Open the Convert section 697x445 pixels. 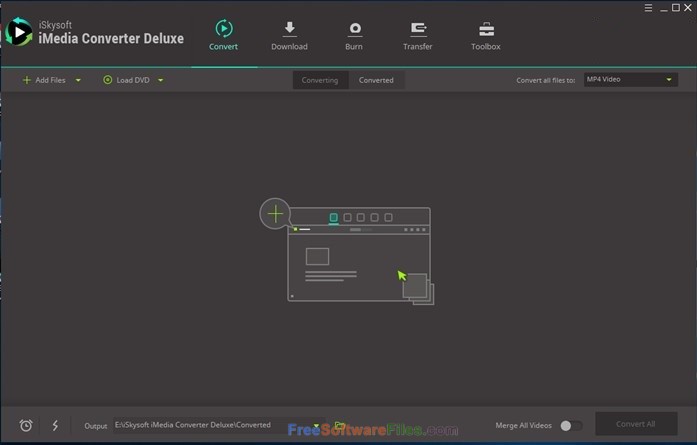224,36
